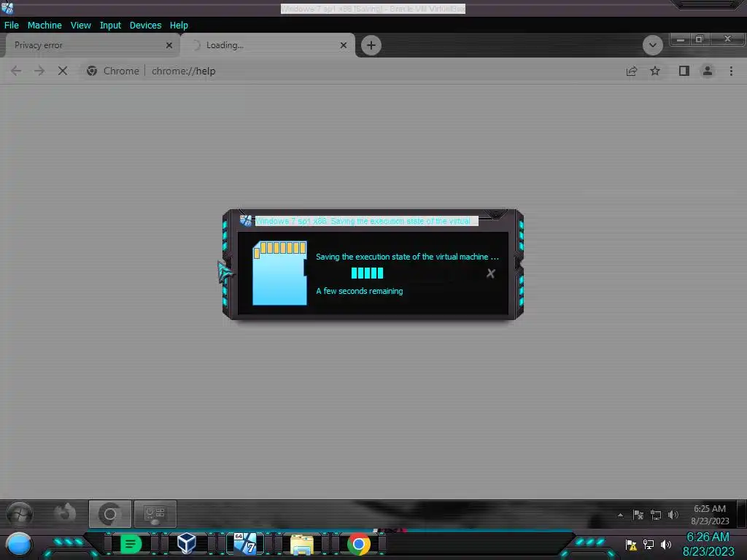Click the "Saving the execution state" message
This screenshot has height=560, width=747.
pos(407,257)
